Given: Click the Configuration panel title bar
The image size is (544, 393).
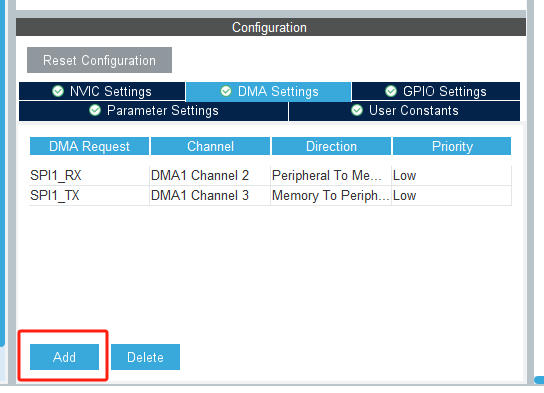Looking at the screenshot, I should [271, 27].
